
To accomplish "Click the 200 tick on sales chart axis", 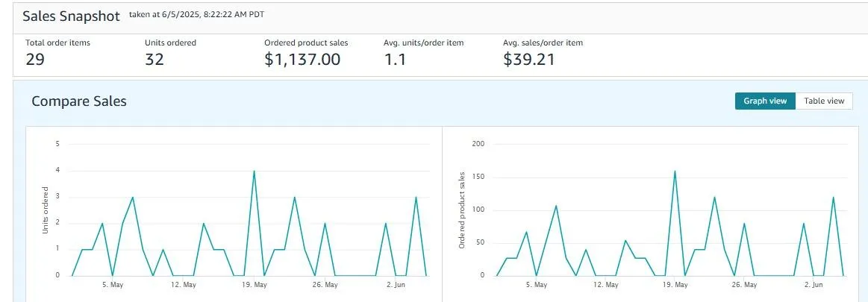I will pyautogui.click(x=478, y=144).
